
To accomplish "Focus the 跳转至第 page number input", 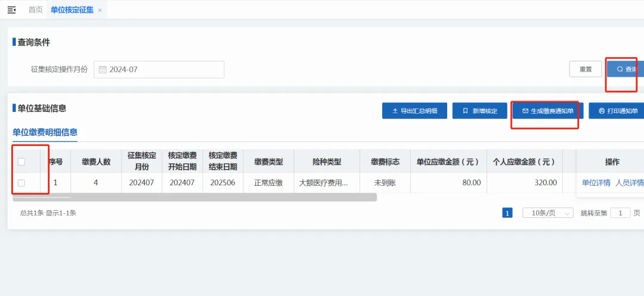I will [x=620, y=213].
